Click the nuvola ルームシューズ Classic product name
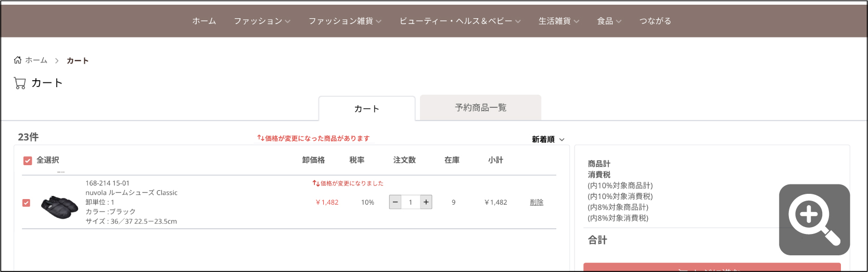 (132, 193)
